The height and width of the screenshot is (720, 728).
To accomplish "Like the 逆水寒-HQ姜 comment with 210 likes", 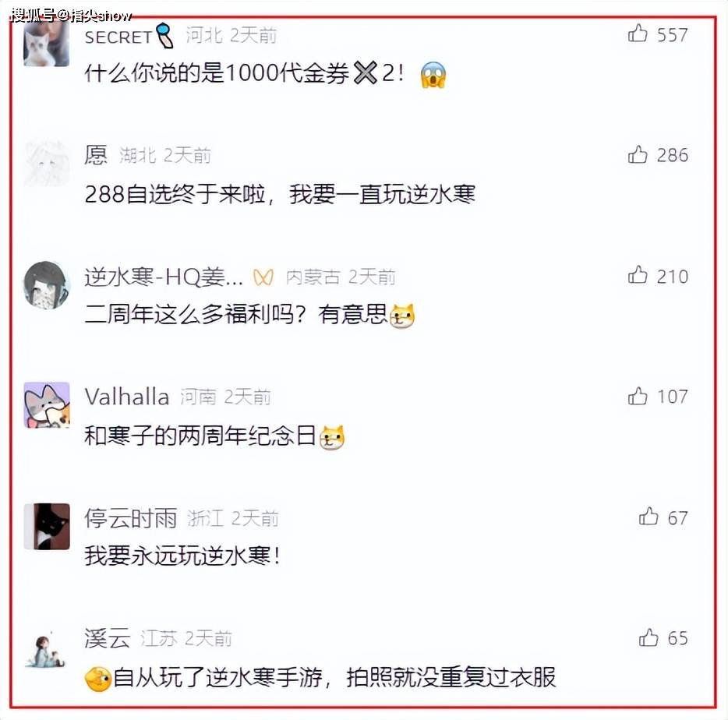I will (x=638, y=275).
